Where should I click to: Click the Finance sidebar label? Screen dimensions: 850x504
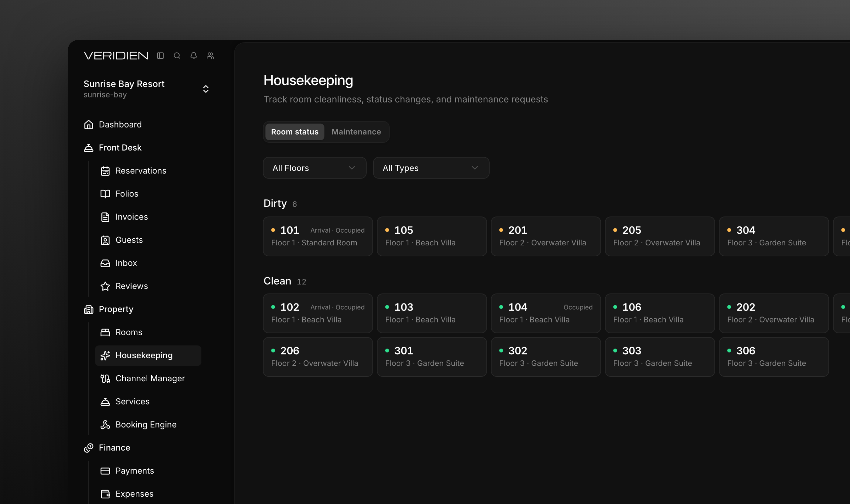114,448
